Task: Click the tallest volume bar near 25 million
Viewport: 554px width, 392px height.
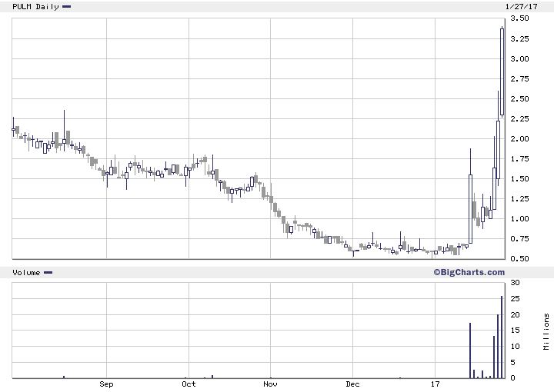Action: click(502, 337)
